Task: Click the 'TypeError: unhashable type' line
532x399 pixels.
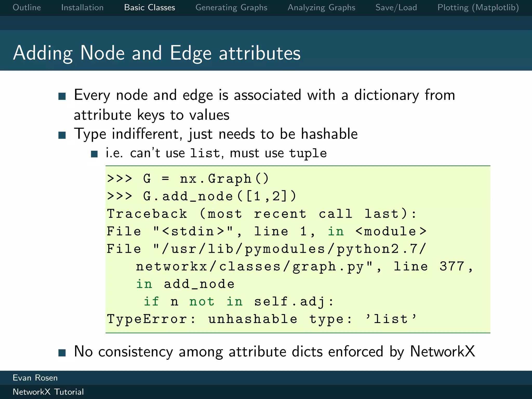Action: click(x=262, y=319)
